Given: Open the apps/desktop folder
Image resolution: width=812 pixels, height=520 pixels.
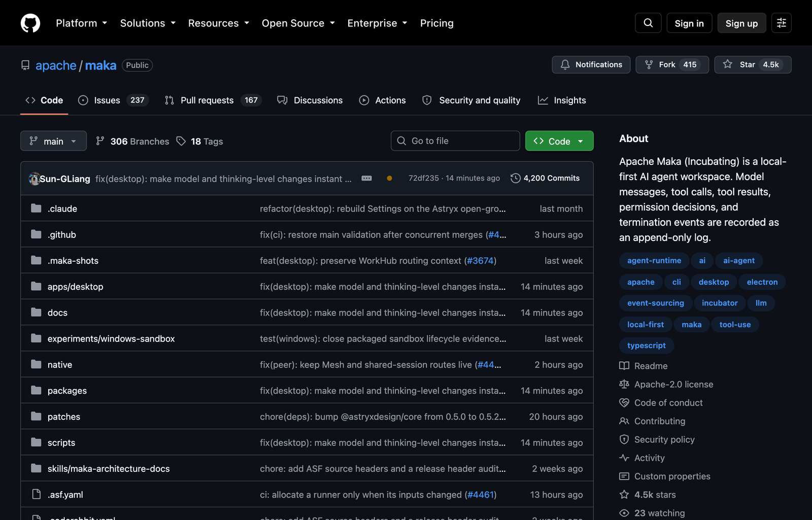Looking at the screenshot, I should point(75,287).
